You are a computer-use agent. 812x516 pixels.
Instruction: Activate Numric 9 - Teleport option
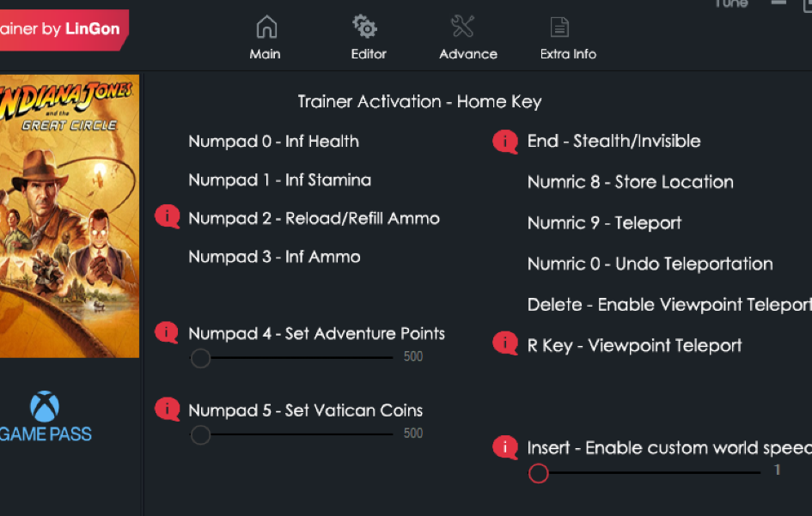pyautogui.click(x=604, y=223)
